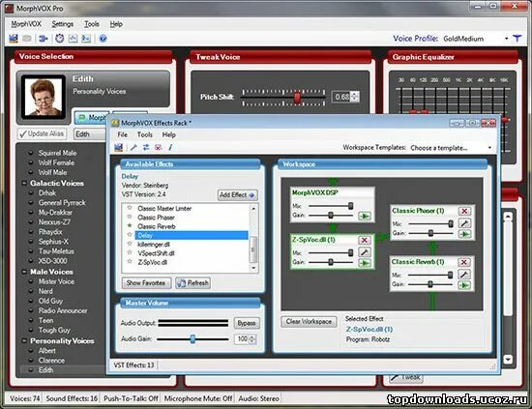Toggle the Bypass button in Master Volume
Viewport: 532px width, 409px height.
click(x=247, y=323)
